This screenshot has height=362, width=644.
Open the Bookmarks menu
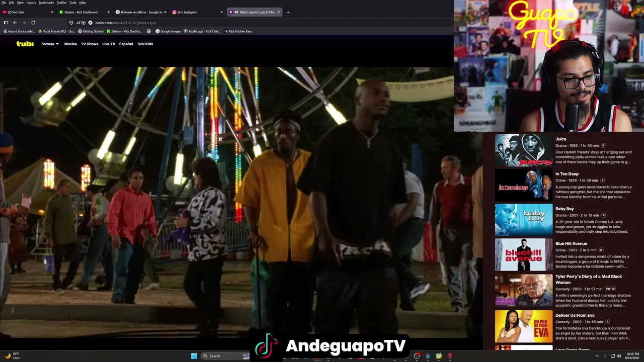click(x=46, y=3)
